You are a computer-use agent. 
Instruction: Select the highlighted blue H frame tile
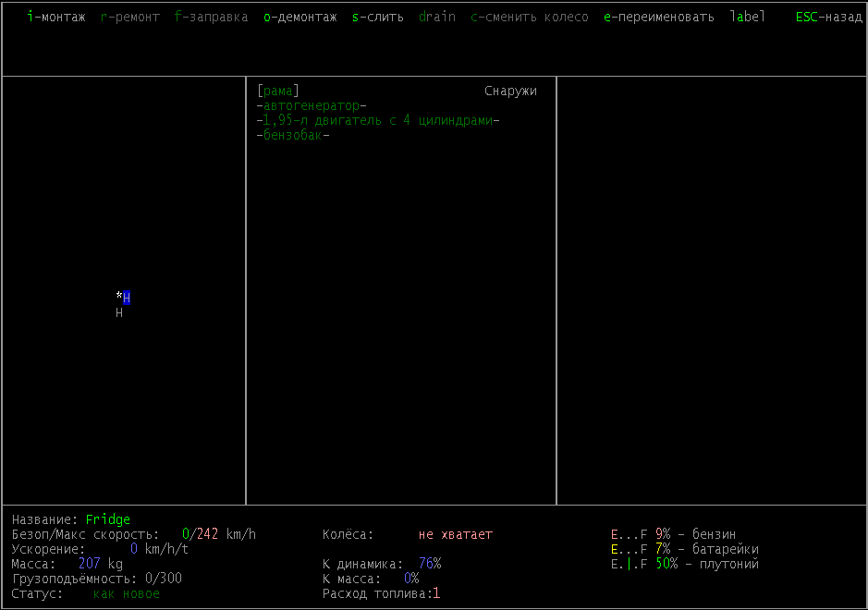[x=127, y=298]
